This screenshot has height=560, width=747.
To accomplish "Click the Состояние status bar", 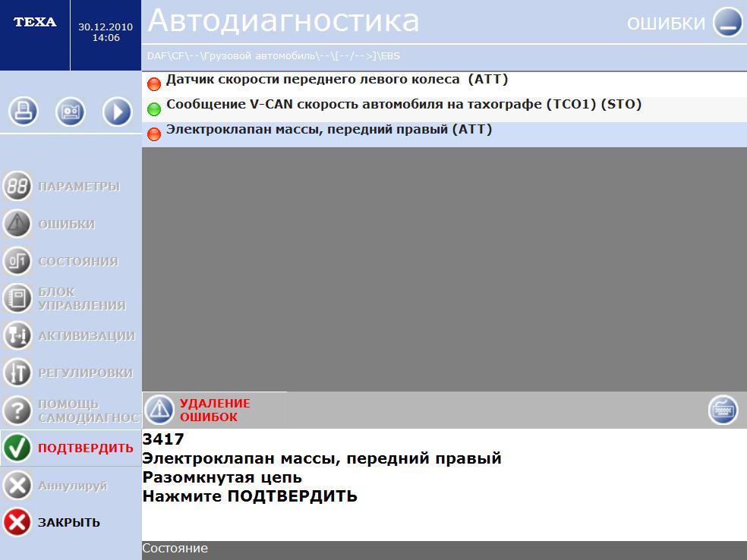I will [444, 549].
